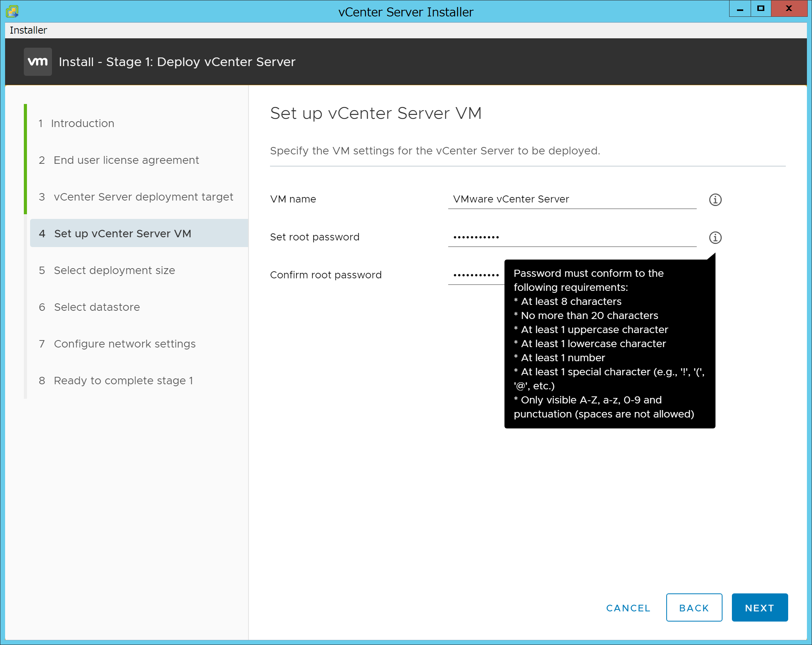The image size is (812, 645).
Task: Click 'No more than 20 characters' tooltip line
Action: click(586, 315)
